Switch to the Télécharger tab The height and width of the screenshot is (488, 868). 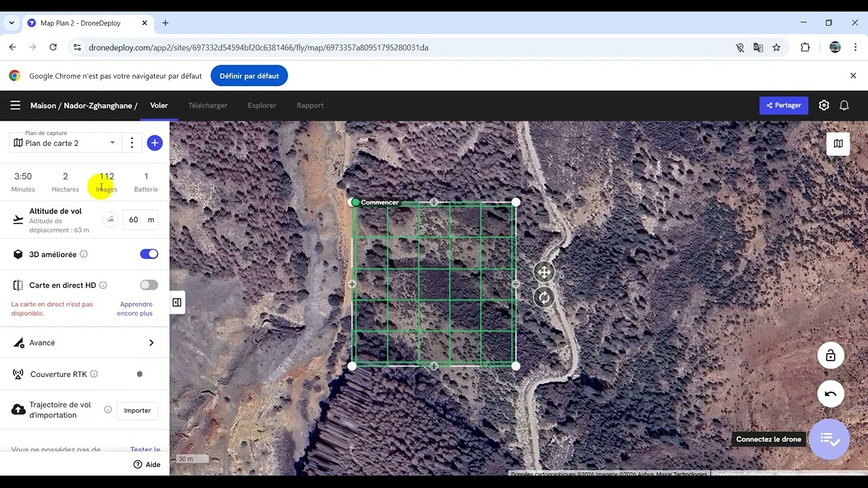[208, 105]
